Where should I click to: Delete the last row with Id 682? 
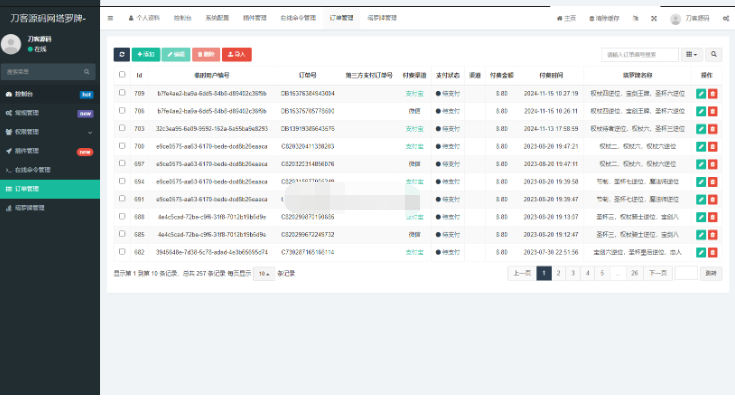pos(712,252)
